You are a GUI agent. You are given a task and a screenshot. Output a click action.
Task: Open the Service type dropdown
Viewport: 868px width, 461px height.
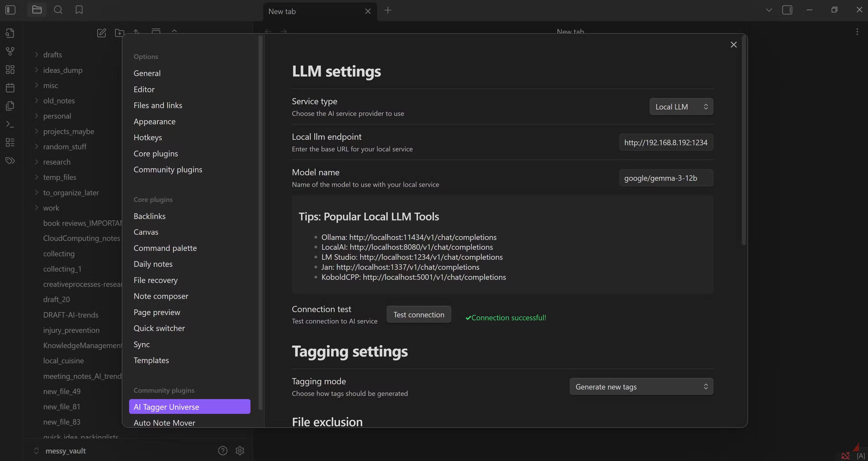pyautogui.click(x=681, y=107)
